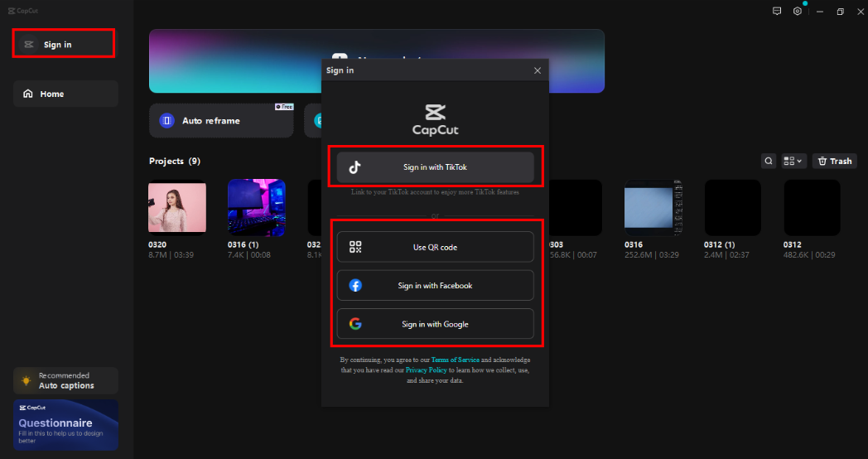Open project 0312 (1) thumbnail
The image size is (868, 459).
(732, 208)
